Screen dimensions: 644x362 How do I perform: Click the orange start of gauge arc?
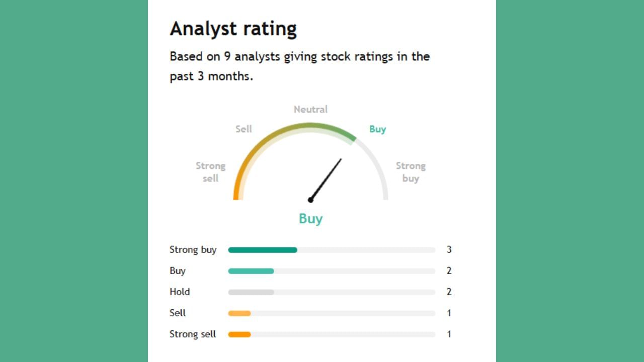(236, 191)
